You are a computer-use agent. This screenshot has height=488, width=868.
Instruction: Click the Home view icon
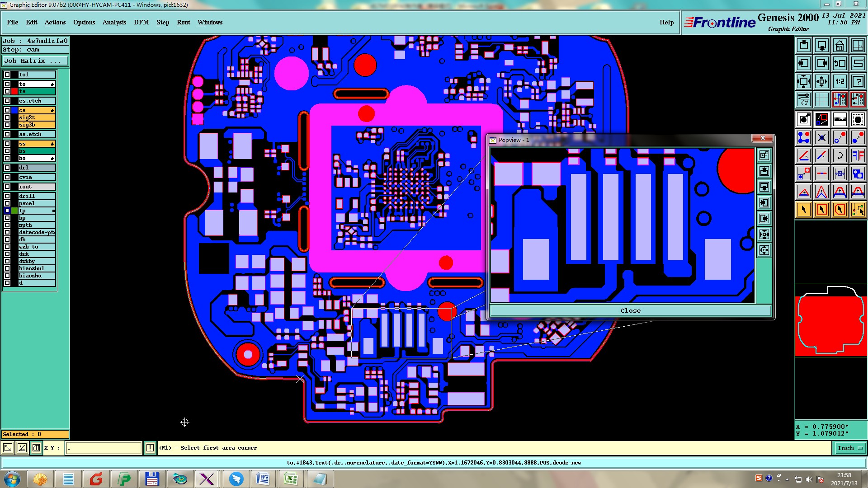tap(840, 45)
